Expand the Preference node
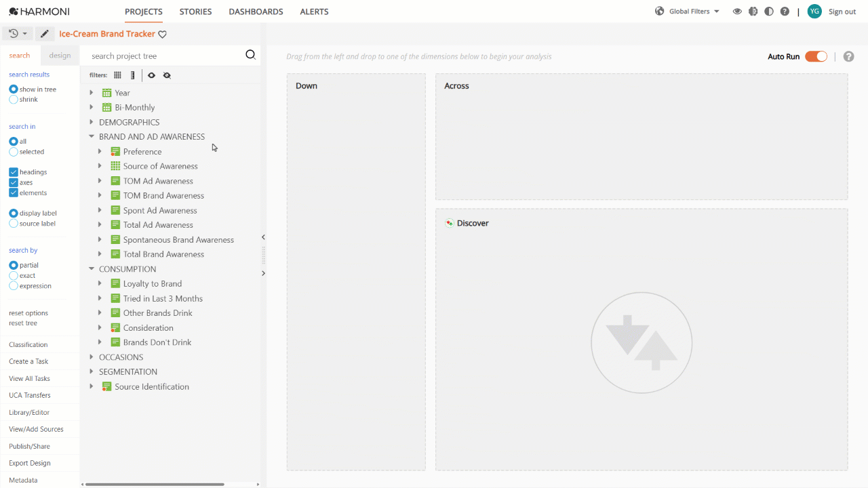 (x=100, y=152)
